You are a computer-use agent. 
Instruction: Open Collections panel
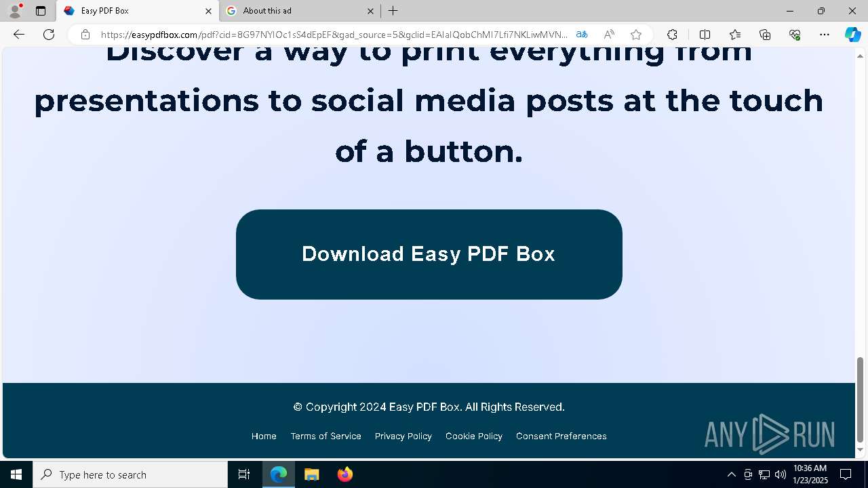[765, 35]
